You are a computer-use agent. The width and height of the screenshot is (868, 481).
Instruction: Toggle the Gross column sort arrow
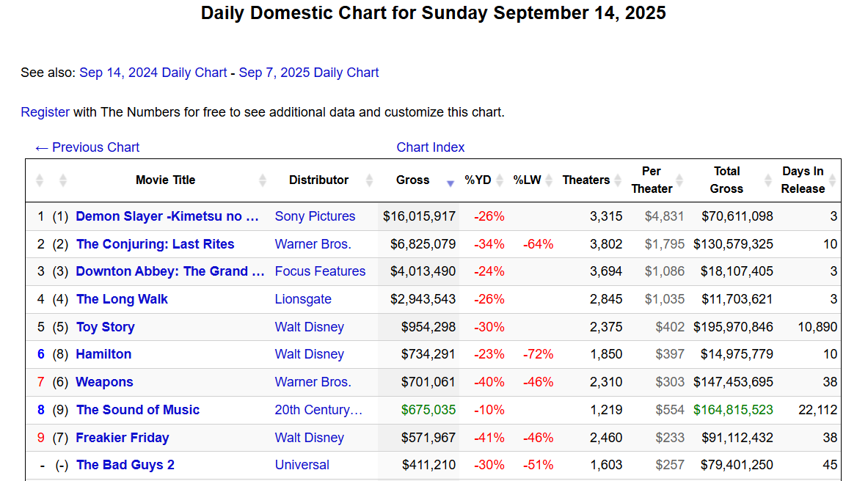point(451,183)
